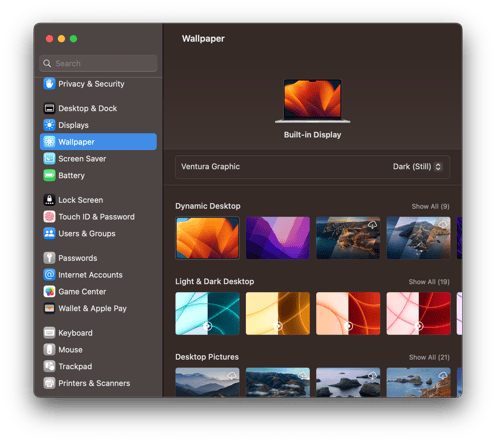This screenshot has height=442, width=496.
Task: Click the Game Center colorful icon
Action: pos(49,291)
